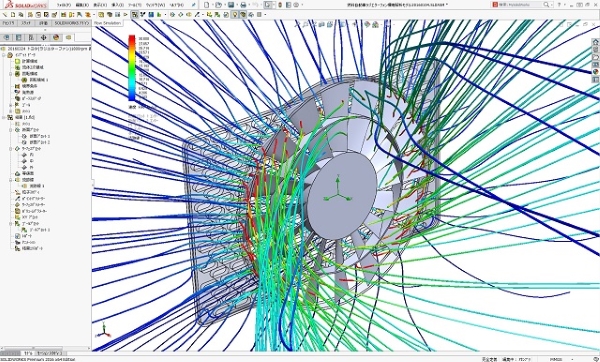Click the Appearances color ball in right task pane
The image size is (600, 362).
click(595, 72)
